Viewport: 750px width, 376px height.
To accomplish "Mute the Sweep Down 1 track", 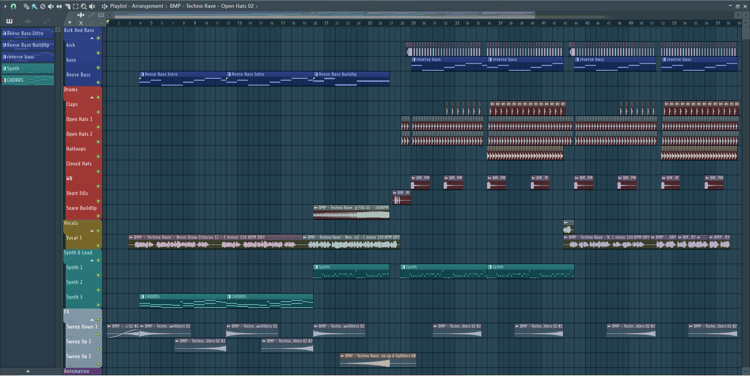I will coord(99,334).
